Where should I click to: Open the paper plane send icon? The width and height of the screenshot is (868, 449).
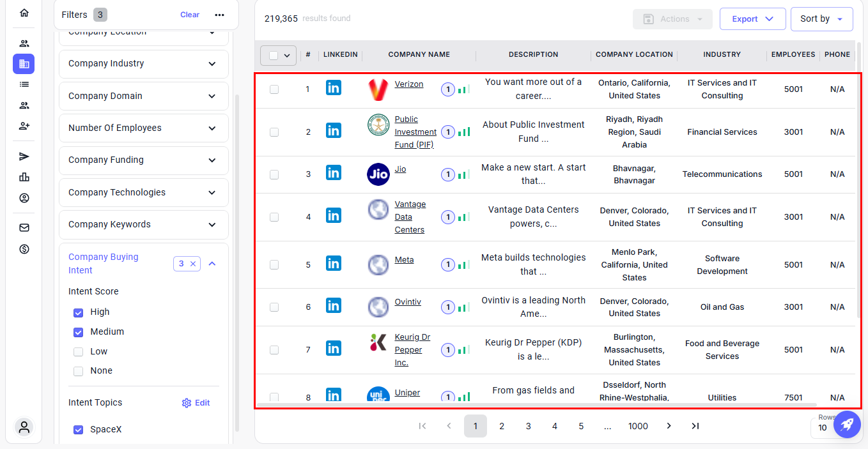(24, 156)
